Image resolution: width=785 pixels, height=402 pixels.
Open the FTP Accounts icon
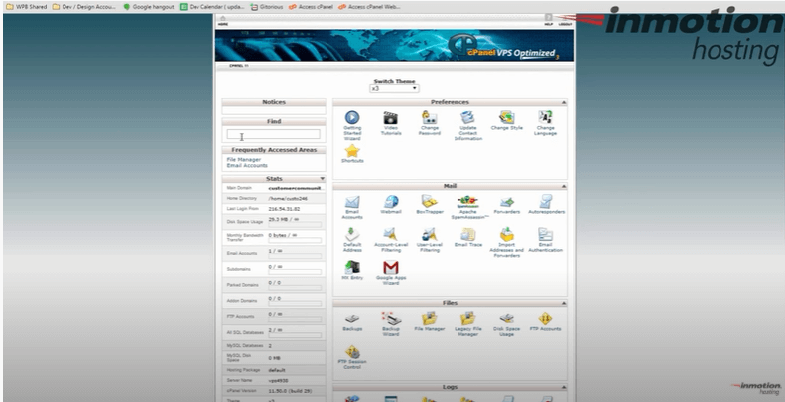545,319
